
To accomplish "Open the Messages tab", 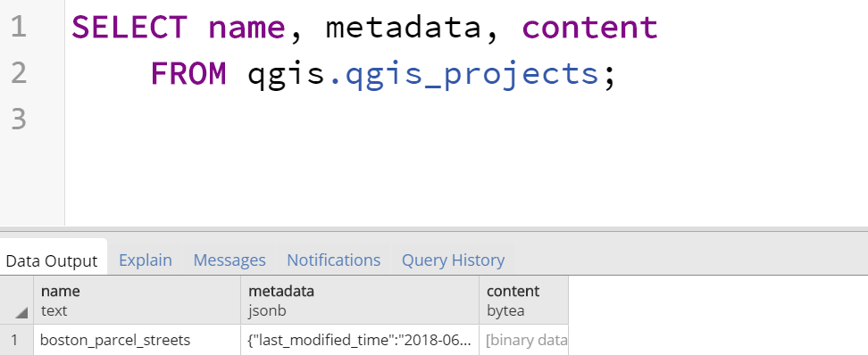I will 230,260.
